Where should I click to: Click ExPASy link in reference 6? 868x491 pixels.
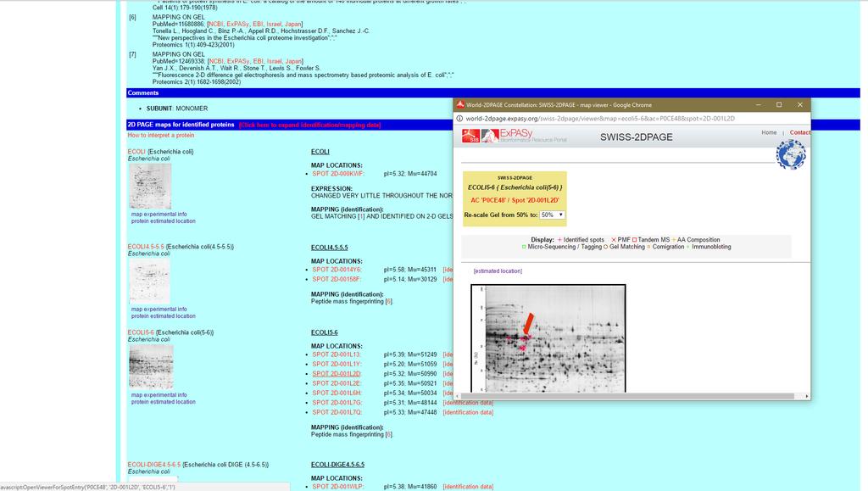(x=238, y=25)
